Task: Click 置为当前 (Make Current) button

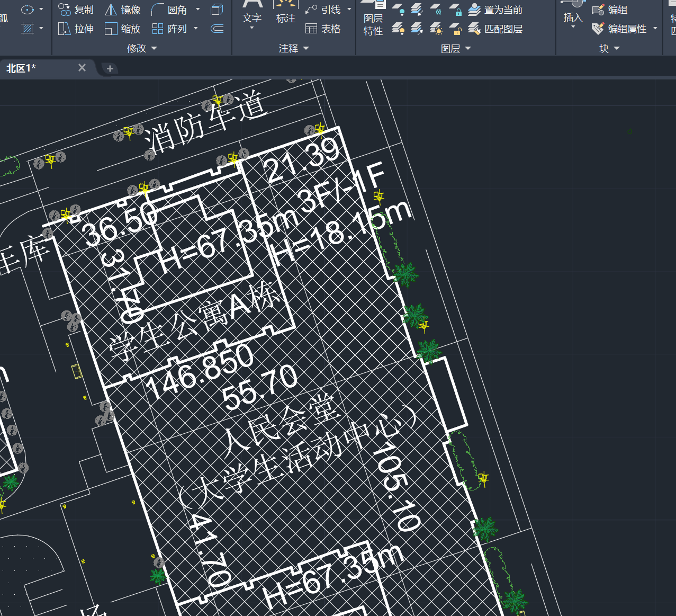Action: tap(495, 10)
